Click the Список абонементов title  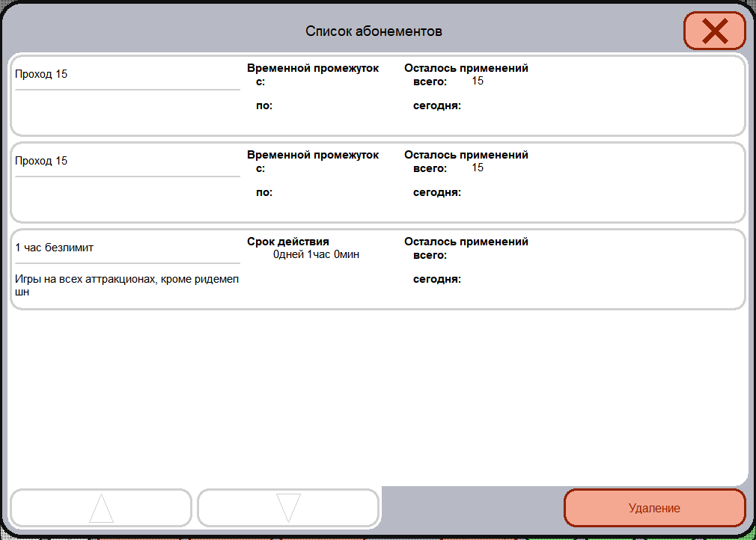pyautogui.click(x=374, y=31)
